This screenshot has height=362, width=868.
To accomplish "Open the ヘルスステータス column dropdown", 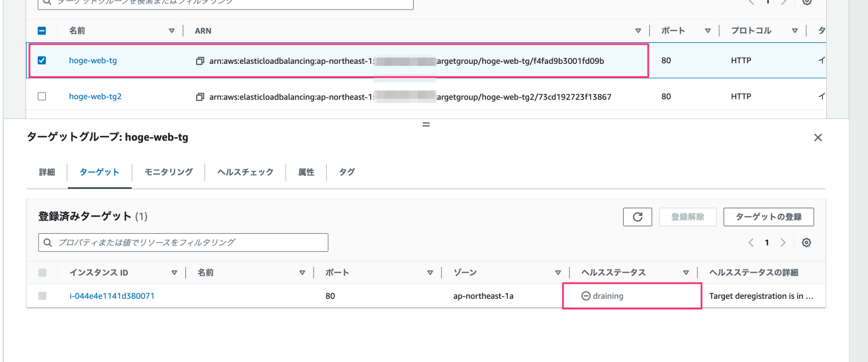I will coord(687,272).
